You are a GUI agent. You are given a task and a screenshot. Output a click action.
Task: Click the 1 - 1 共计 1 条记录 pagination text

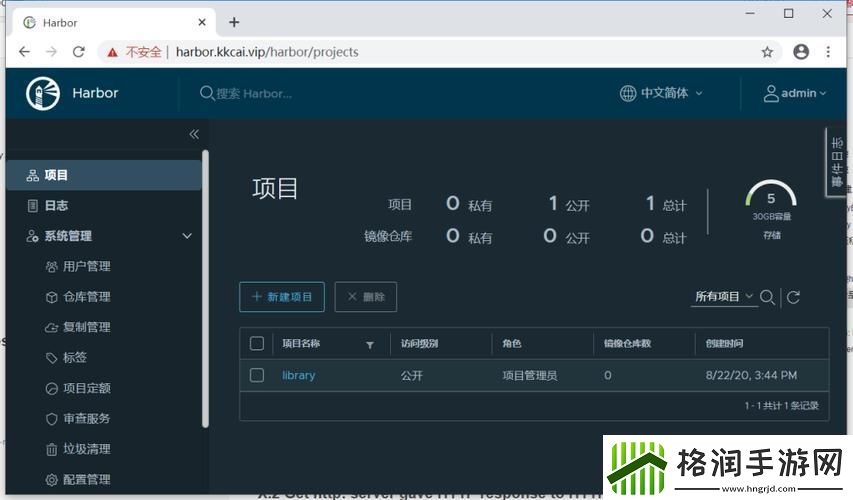[781, 405]
